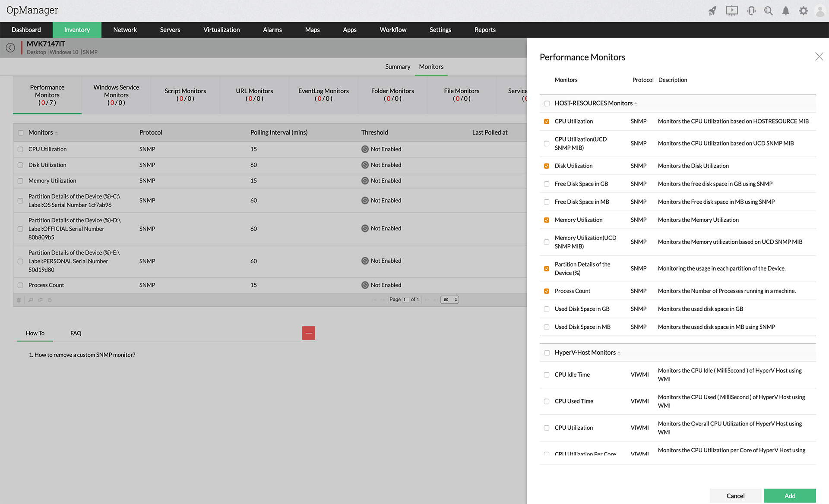This screenshot has height=504, width=829.
Task: Click the rocket quick-launch icon
Action: [712, 11]
